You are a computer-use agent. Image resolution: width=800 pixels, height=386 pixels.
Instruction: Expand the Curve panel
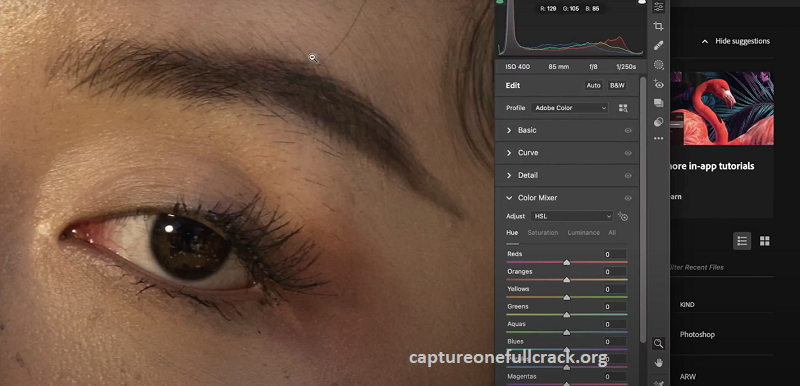coord(509,153)
